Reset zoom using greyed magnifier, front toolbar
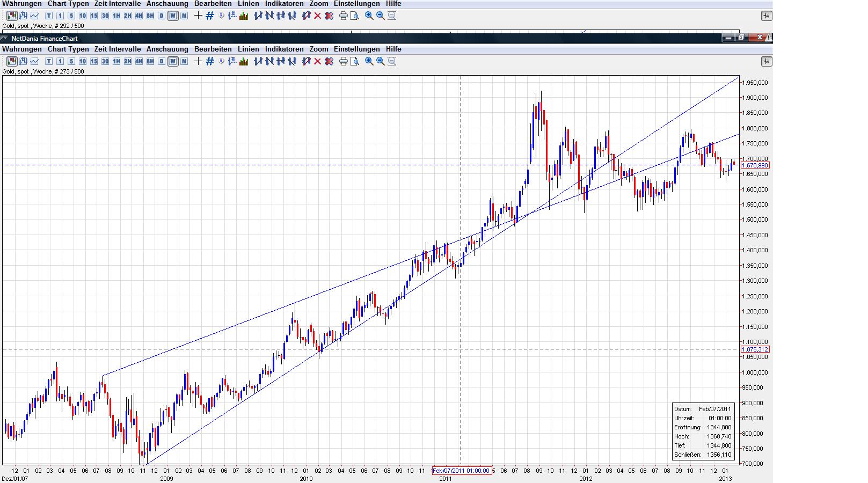This screenshot has height=483, width=868. (x=392, y=61)
